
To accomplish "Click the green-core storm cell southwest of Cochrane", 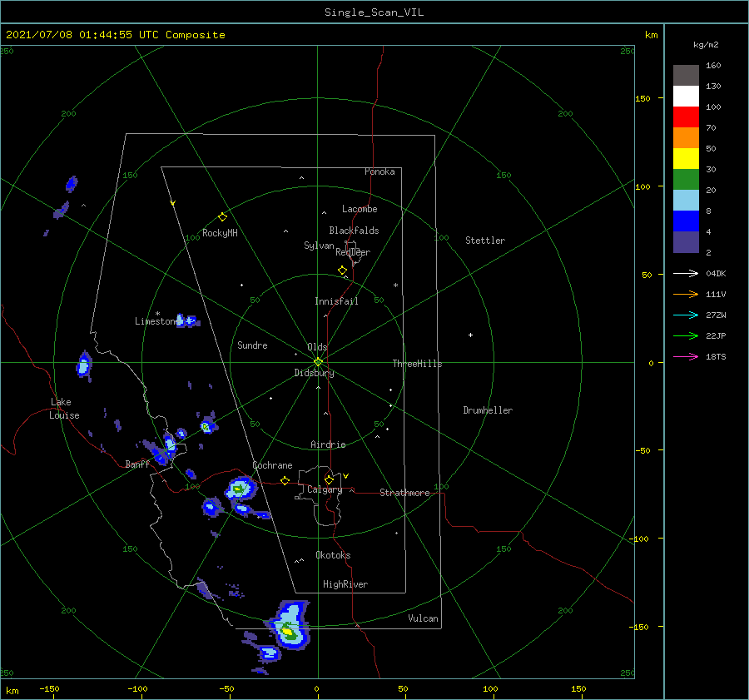I will coord(239,489).
